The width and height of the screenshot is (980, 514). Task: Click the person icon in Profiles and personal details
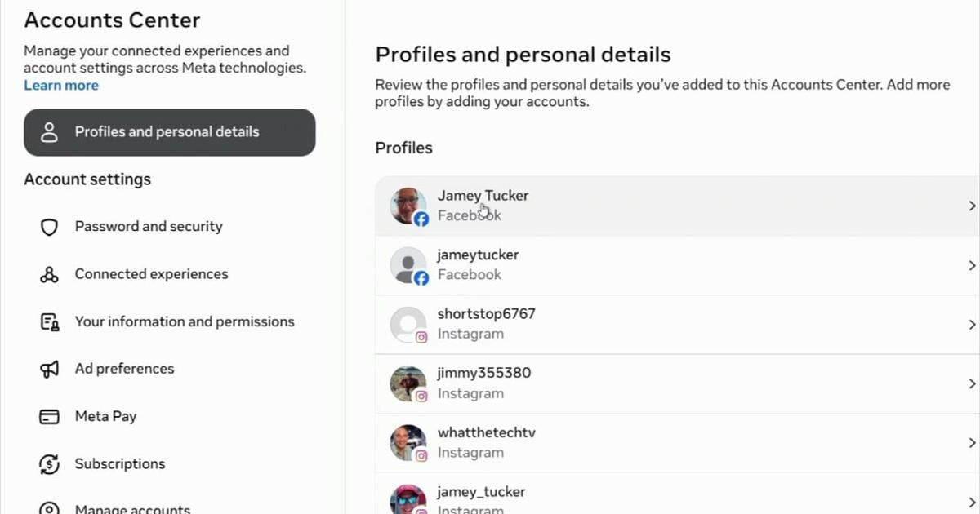point(49,132)
